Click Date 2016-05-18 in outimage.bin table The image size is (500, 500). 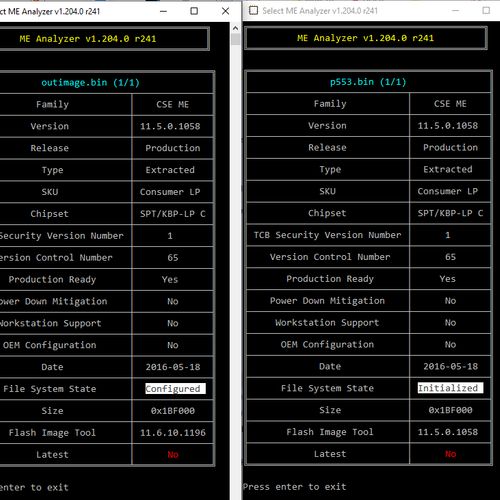coord(173,367)
